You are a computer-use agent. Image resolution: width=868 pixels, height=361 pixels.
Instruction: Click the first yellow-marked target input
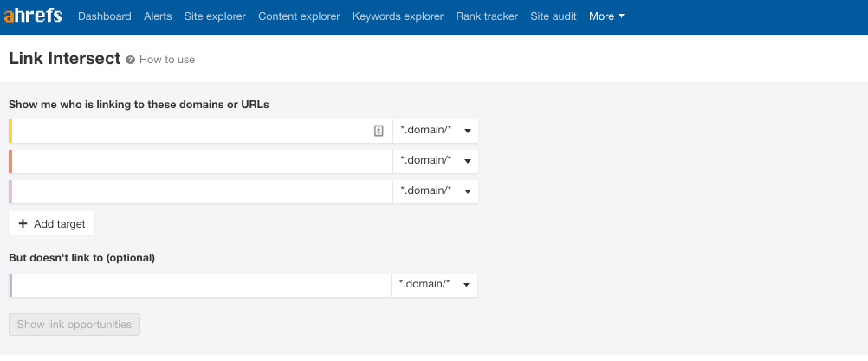(x=191, y=131)
